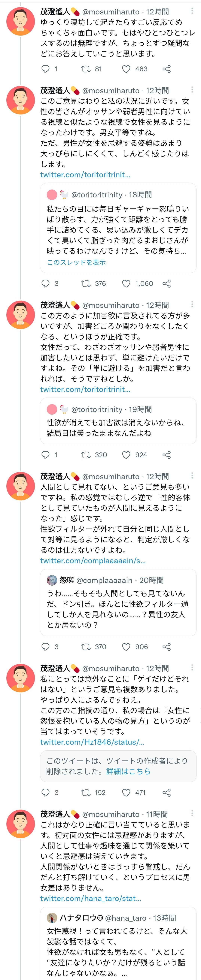Like the tweet showing 924 likes

coord(126,455)
